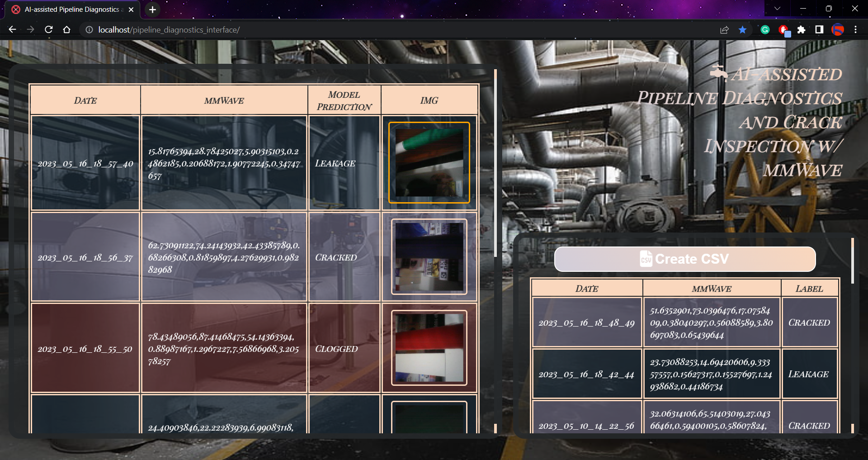
Task: Open the Chrome three-dot menu
Action: pos(856,29)
